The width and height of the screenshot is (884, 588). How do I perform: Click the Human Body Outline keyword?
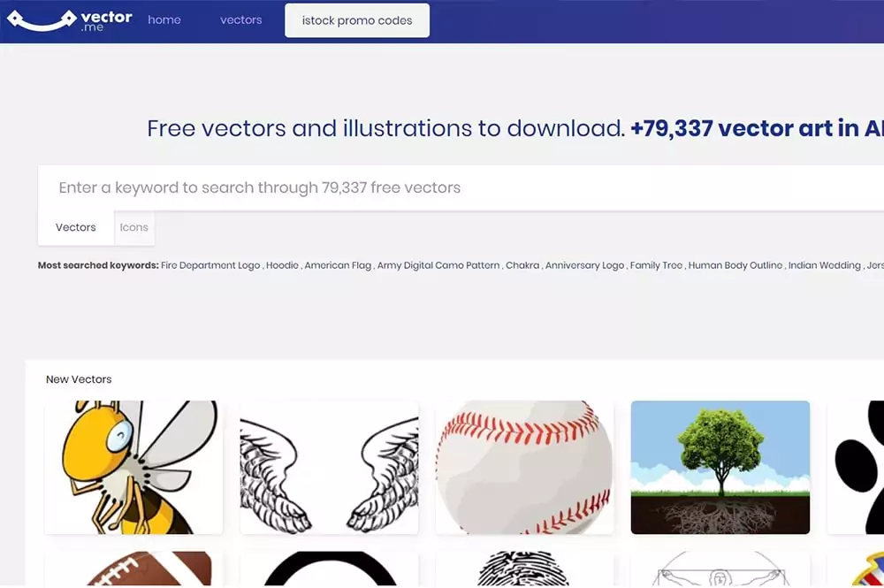point(735,265)
